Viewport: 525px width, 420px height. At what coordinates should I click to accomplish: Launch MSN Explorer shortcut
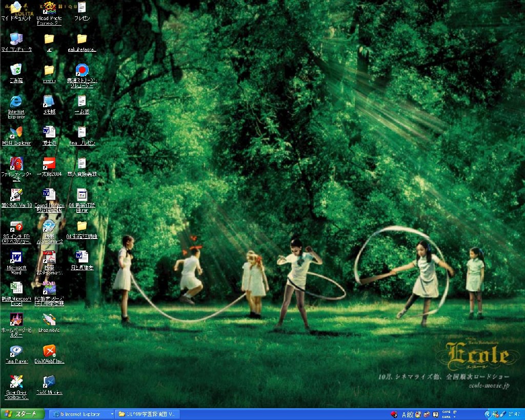pyautogui.click(x=16, y=136)
